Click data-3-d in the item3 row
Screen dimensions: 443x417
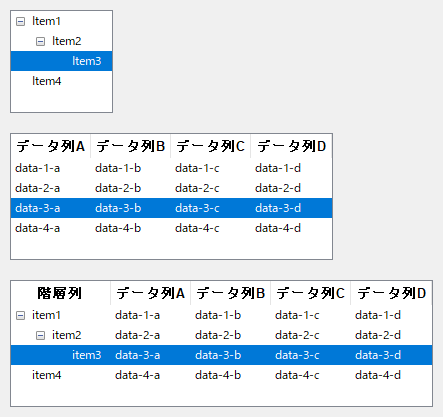click(x=378, y=355)
